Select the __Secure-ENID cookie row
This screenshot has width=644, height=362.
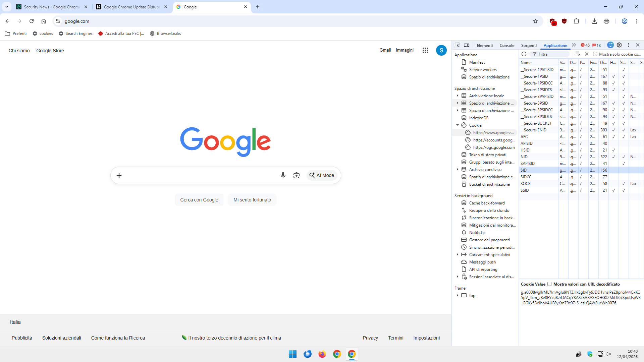(x=581, y=130)
